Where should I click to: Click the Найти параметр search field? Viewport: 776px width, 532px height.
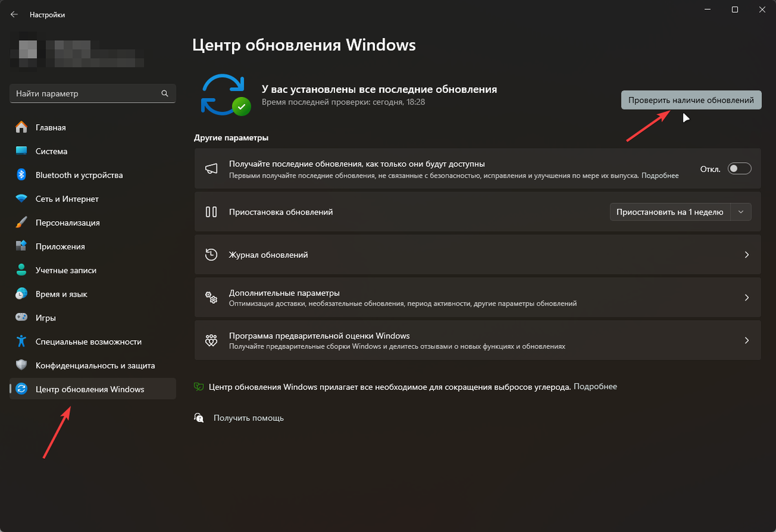pyautogui.click(x=92, y=94)
